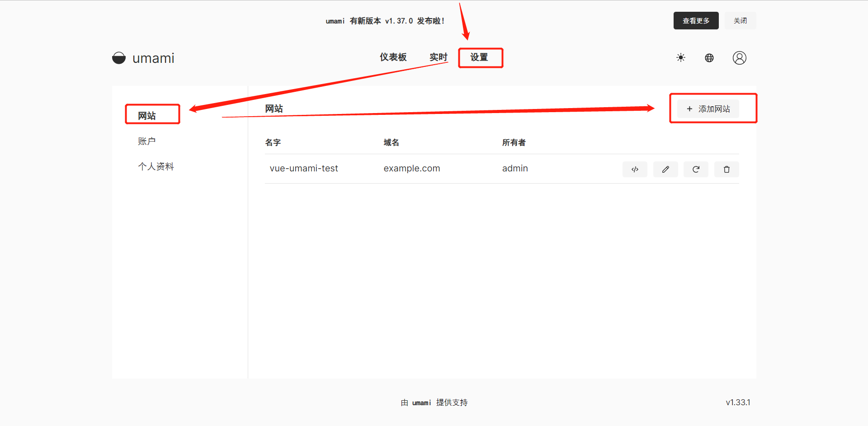Click the umami link in the footer
This screenshot has width=868, height=426.
tap(421, 402)
